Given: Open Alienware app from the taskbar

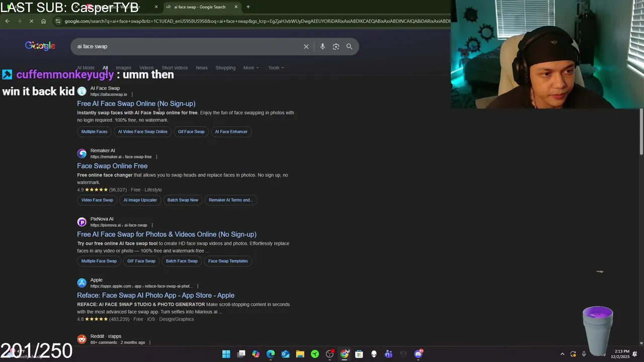Looking at the screenshot, I should click(x=374, y=354).
